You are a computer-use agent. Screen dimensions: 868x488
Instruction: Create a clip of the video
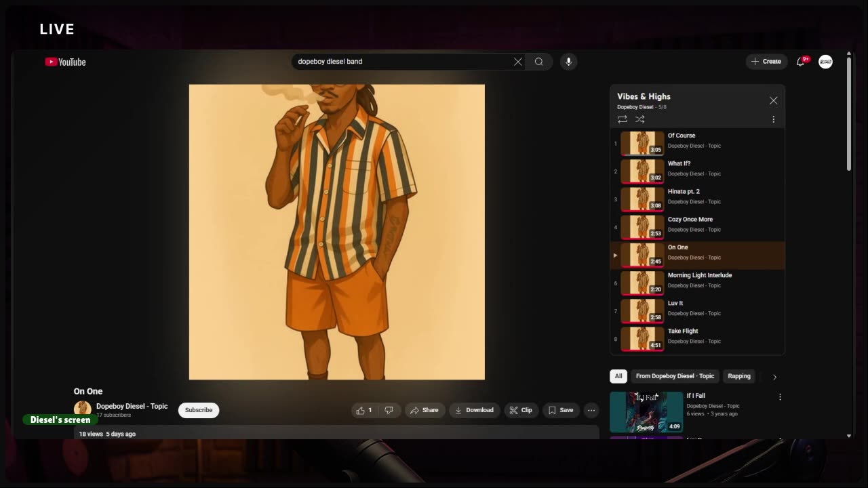pos(521,410)
